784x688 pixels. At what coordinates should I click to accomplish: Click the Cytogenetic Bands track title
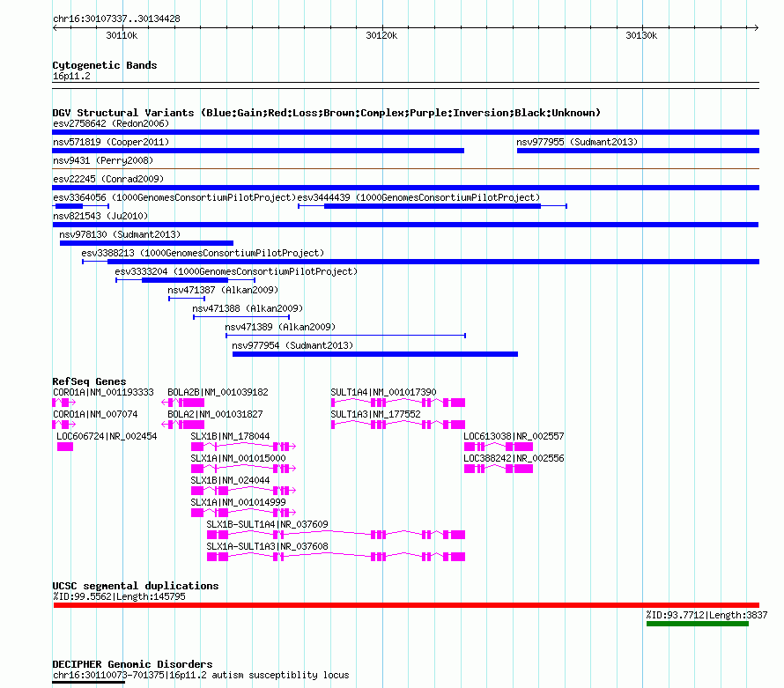(x=105, y=65)
